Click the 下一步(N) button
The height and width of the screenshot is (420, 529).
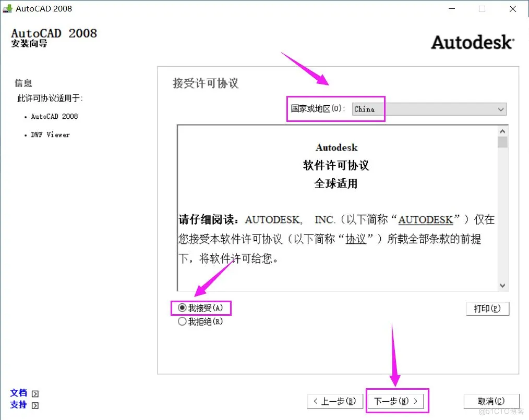point(395,401)
